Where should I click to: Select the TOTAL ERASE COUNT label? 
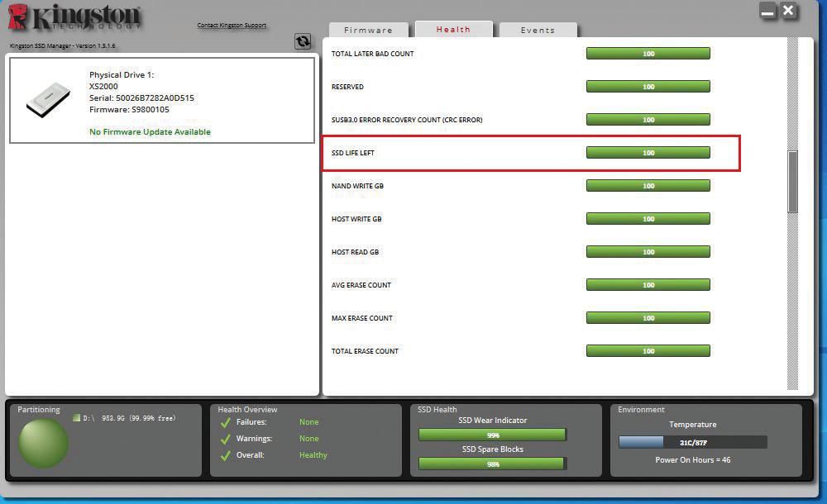365,351
